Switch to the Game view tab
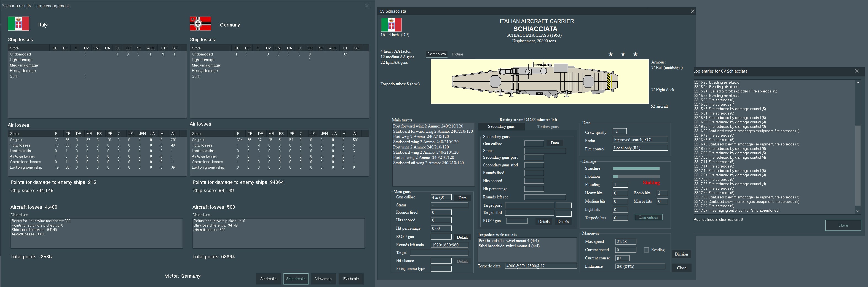This screenshot has height=287, width=868. [x=436, y=54]
